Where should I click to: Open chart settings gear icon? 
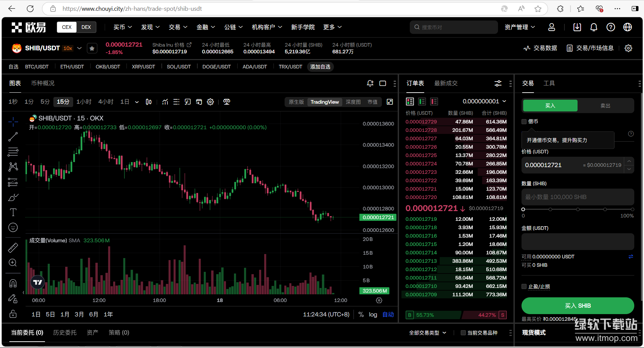[x=210, y=102]
